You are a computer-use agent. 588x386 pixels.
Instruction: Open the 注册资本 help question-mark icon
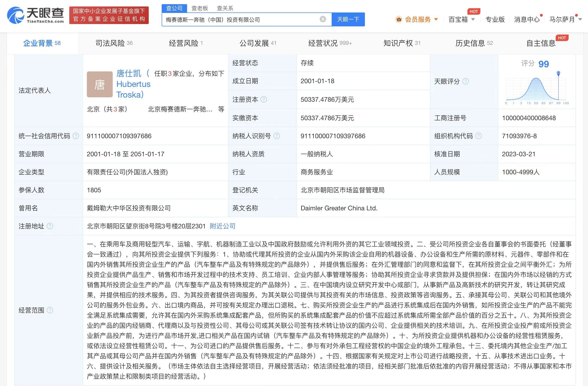click(x=264, y=99)
